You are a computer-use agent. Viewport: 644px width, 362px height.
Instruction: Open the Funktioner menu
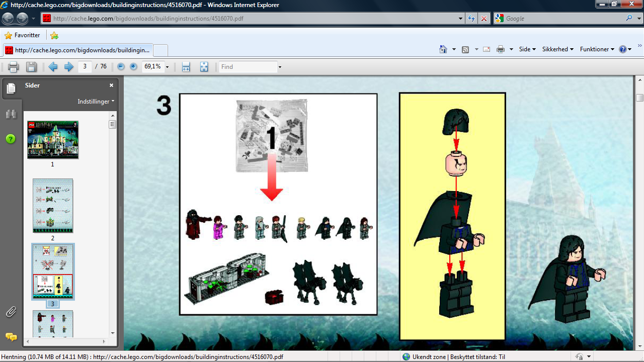(x=597, y=49)
